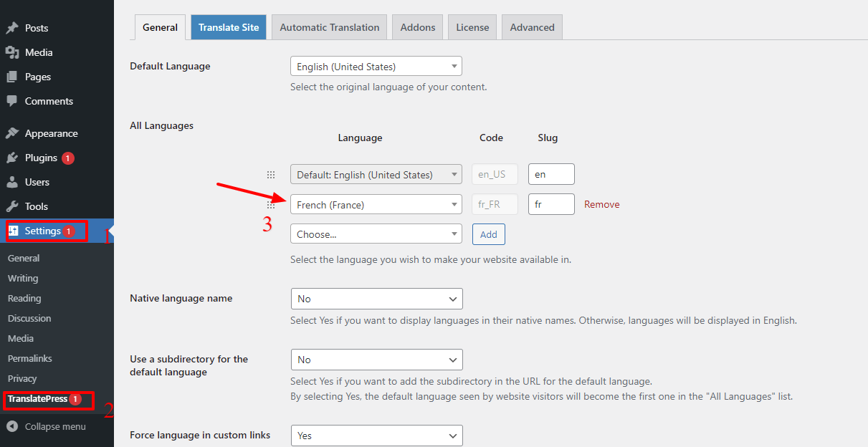
Task: Open the Default: English (United States) language dropdown
Action: pyautogui.click(x=376, y=175)
